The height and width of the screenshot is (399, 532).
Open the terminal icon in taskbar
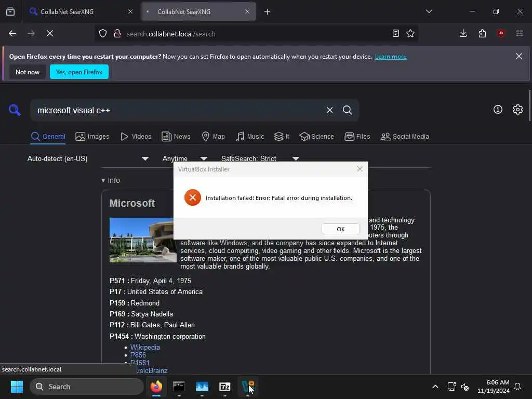pos(179,387)
